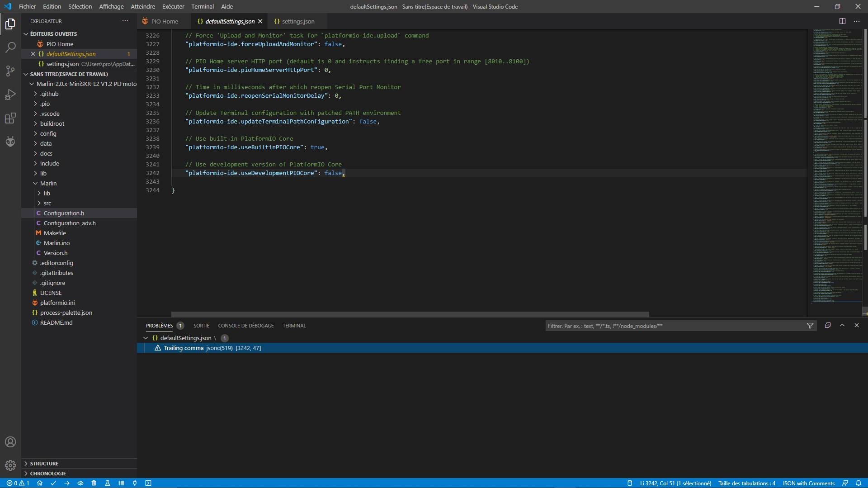
Task: Open PlatformIO Serial Monitor plug icon
Action: (x=135, y=483)
